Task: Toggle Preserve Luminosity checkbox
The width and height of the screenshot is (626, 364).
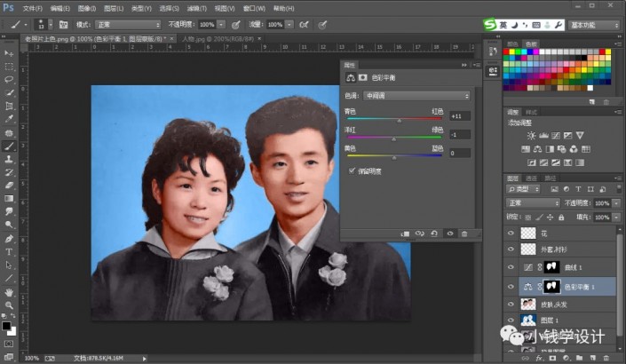Action: point(352,170)
